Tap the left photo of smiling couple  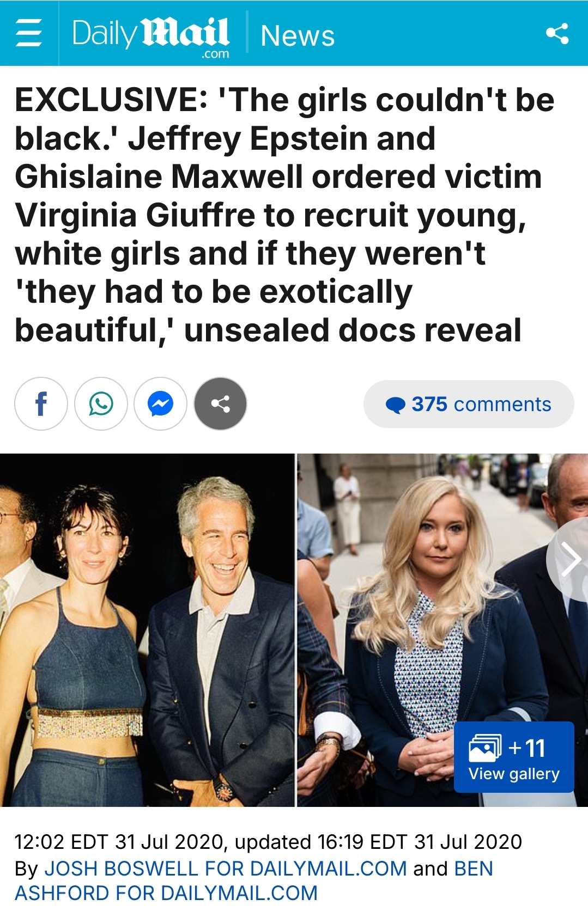[147, 630]
